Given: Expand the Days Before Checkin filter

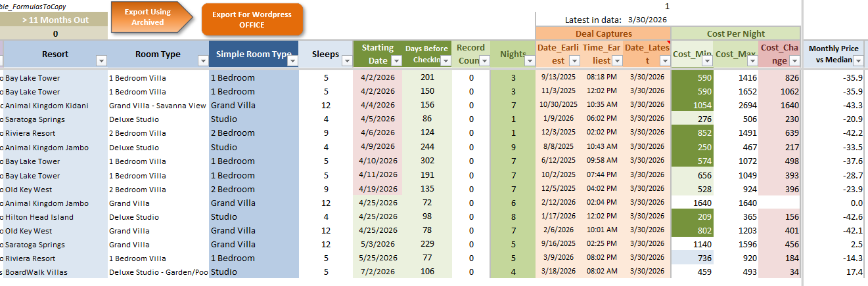Looking at the screenshot, I should point(445,60).
